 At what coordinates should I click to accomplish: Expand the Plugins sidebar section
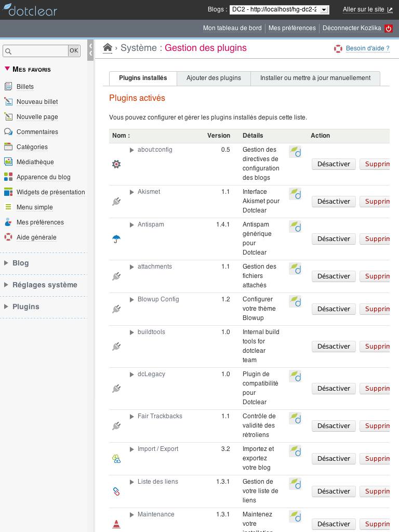[25, 307]
